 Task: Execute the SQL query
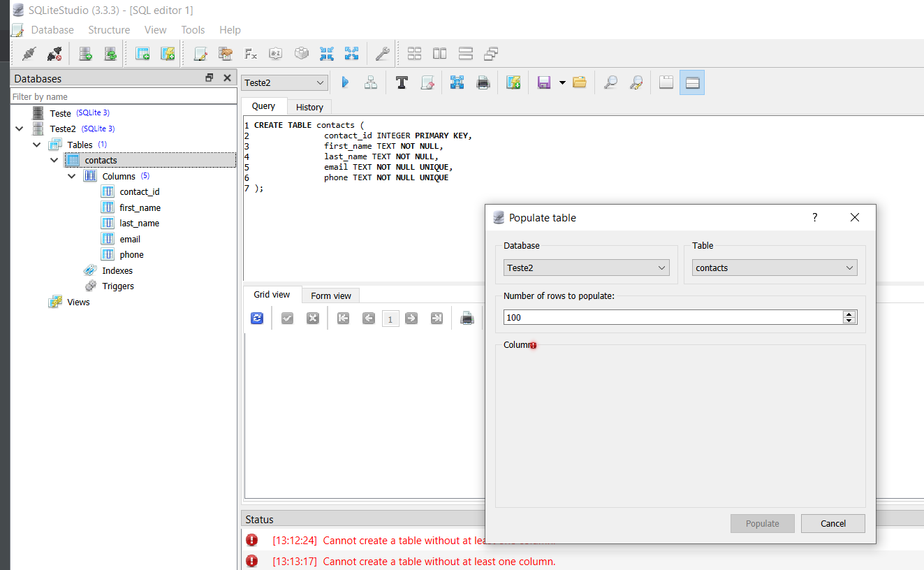point(345,82)
